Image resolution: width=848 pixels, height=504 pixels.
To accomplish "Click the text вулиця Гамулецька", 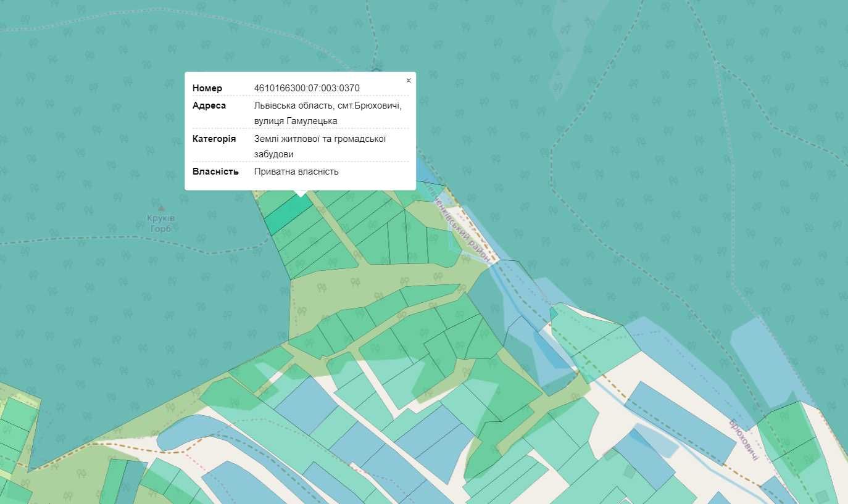I will coord(296,121).
